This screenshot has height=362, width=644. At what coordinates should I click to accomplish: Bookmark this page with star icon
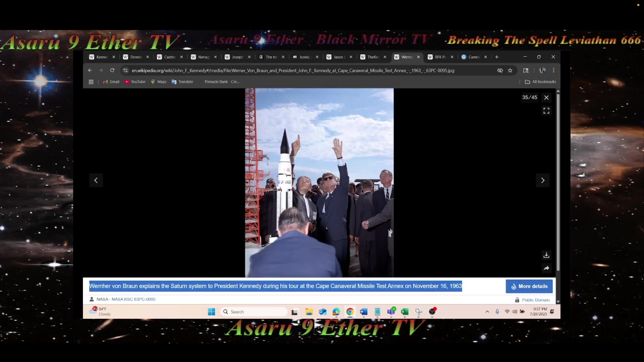tap(510, 70)
